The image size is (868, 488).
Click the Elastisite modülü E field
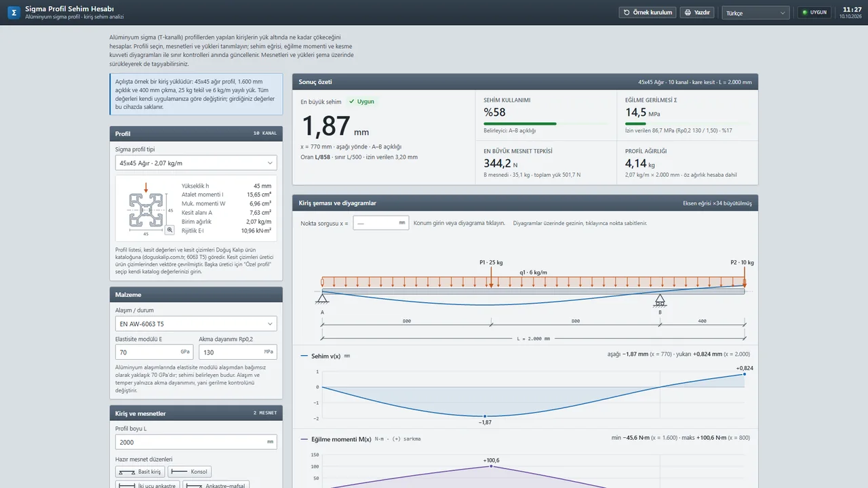[154, 352]
